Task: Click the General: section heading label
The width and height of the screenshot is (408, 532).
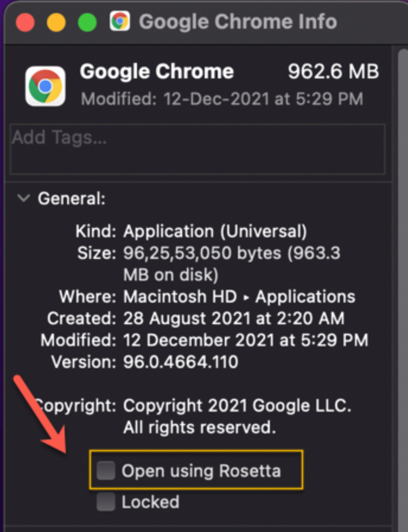Action: pos(71,198)
